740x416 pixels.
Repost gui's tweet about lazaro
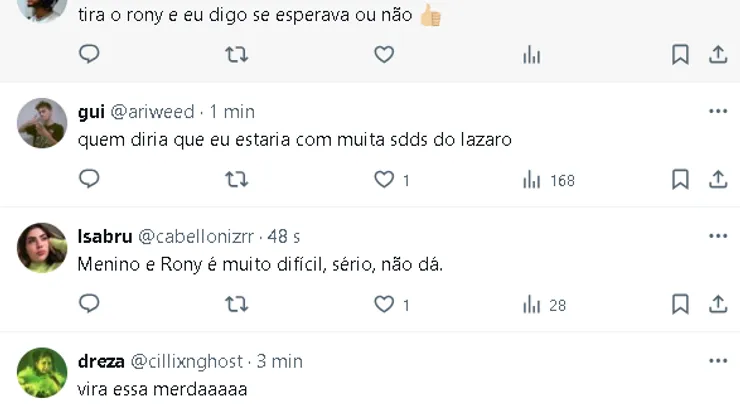236,180
